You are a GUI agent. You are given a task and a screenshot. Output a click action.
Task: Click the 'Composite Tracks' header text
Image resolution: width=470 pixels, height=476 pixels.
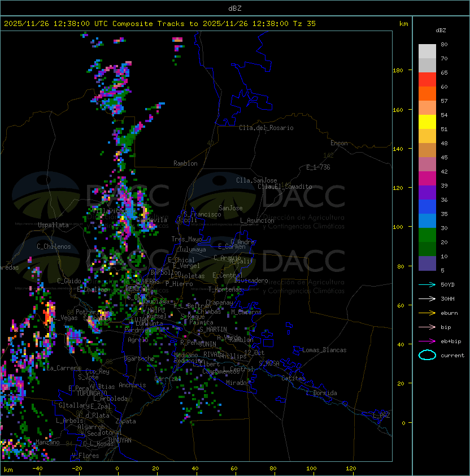pos(149,24)
